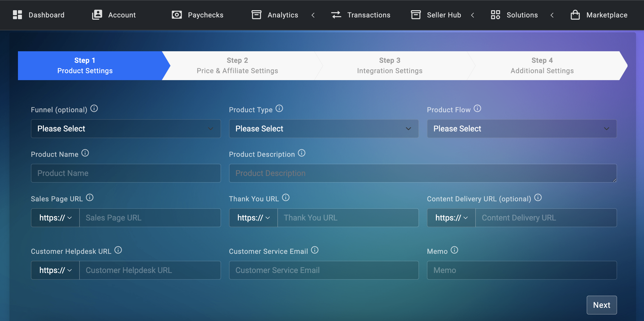The height and width of the screenshot is (321, 644).
Task: Click the info icon next to Product Flow
Action: click(x=477, y=108)
